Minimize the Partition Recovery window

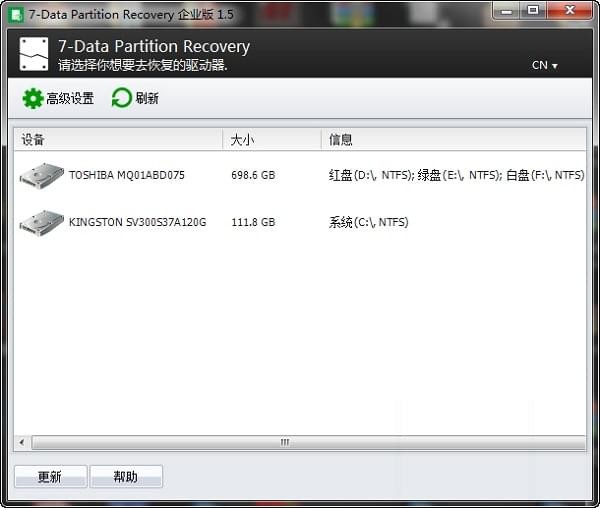(x=507, y=11)
